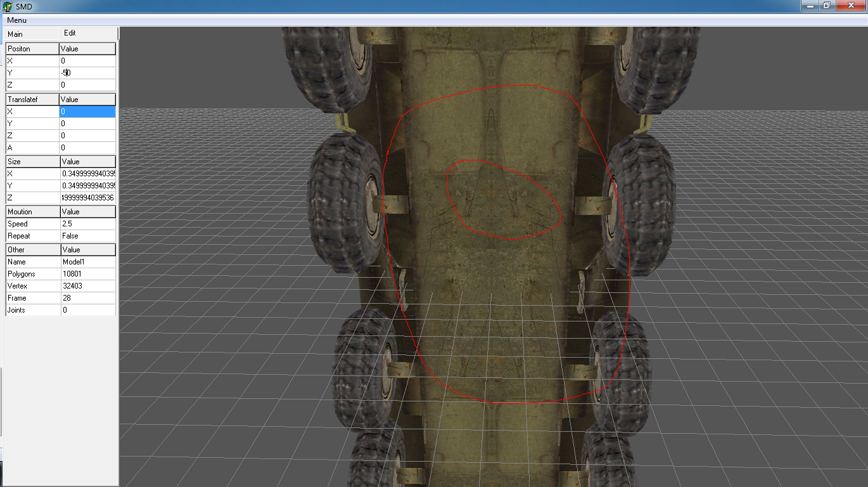This screenshot has height=487, width=868.
Task: Click the Name value field showing Model1
Action: (x=88, y=262)
